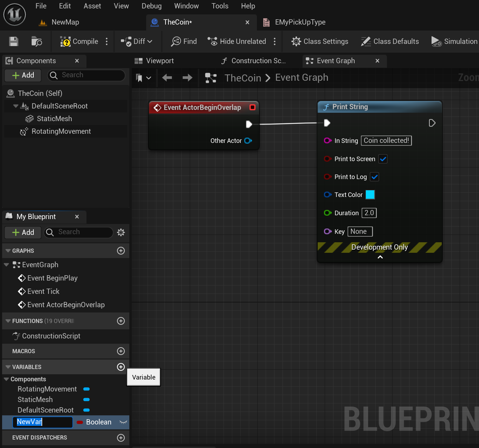Screen dimensions: 479x448
Task: Toggle Hide Unrelated nodes
Action: pyautogui.click(x=237, y=41)
